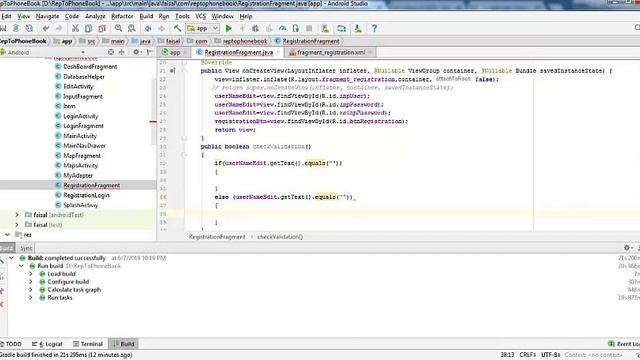Open the app run configuration dropdown
640x360 pixels.
pyautogui.click(x=202, y=29)
